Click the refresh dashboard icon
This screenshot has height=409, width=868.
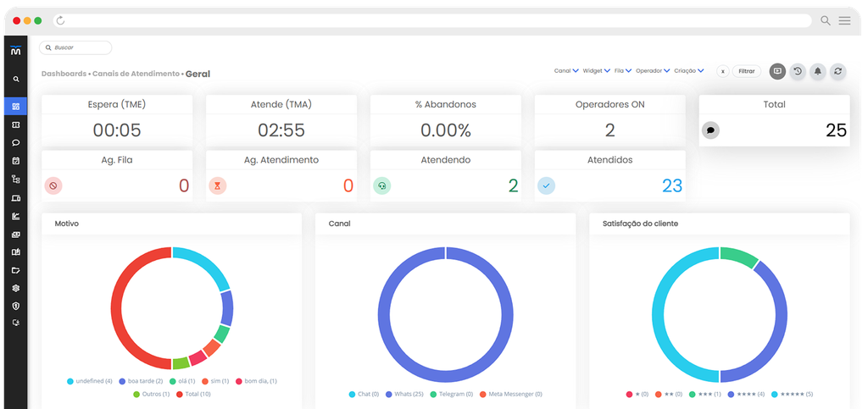[837, 71]
